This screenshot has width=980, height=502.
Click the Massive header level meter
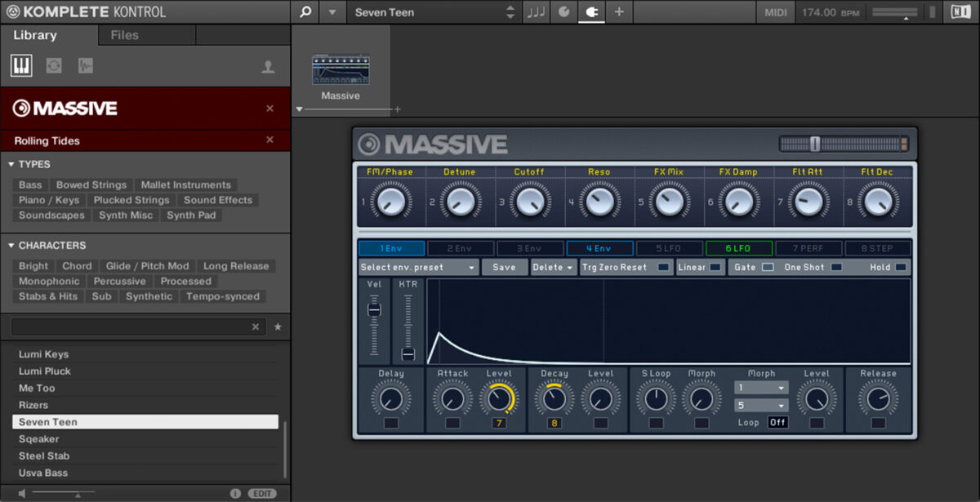pos(844,144)
